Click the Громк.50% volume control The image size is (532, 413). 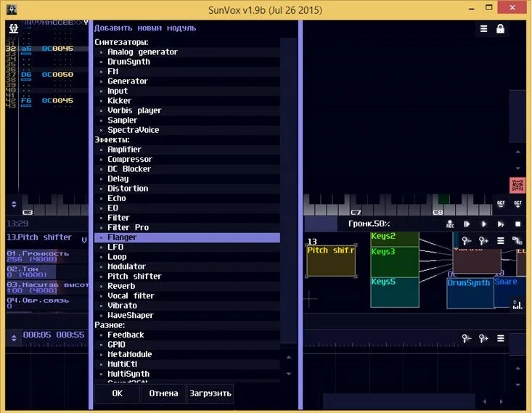pos(369,224)
